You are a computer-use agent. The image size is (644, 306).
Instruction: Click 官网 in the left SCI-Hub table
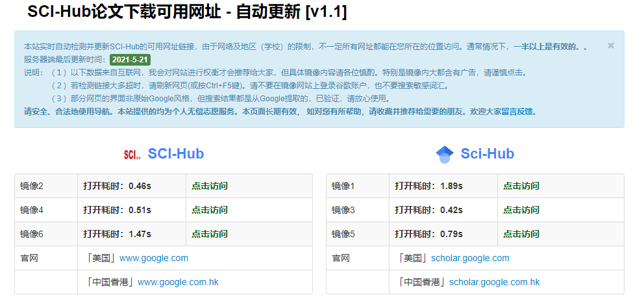tap(29, 259)
